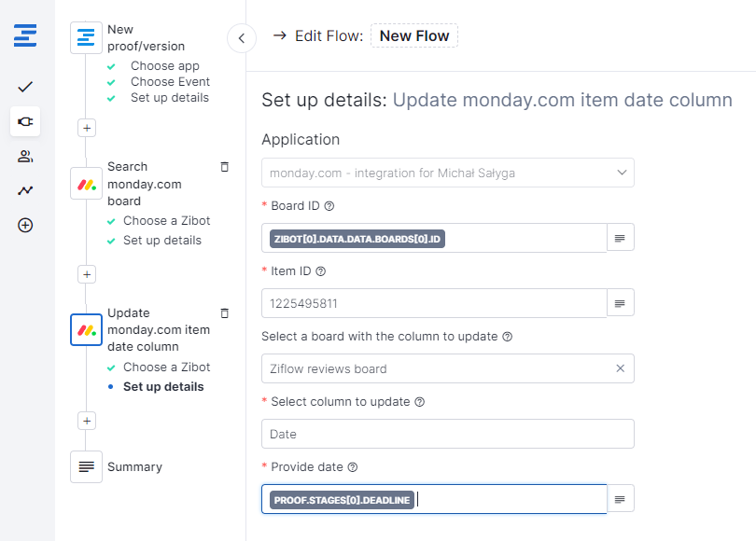Go to Set up details under Search monday.com board
The height and width of the screenshot is (541, 756).
pyautogui.click(x=161, y=241)
